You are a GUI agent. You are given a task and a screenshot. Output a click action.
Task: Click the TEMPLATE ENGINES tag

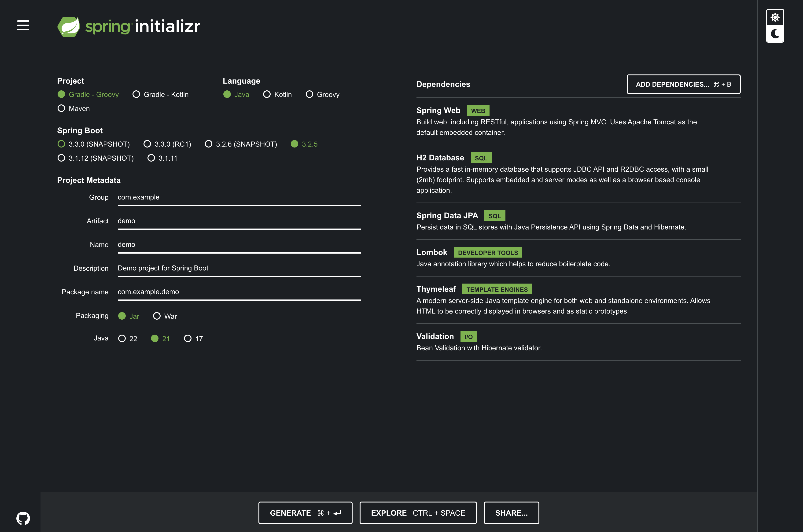coord(497,289)
